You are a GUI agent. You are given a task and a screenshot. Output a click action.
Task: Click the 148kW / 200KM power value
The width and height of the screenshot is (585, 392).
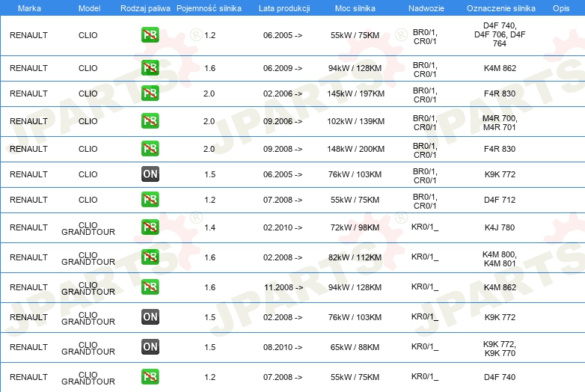click(355, 149)
